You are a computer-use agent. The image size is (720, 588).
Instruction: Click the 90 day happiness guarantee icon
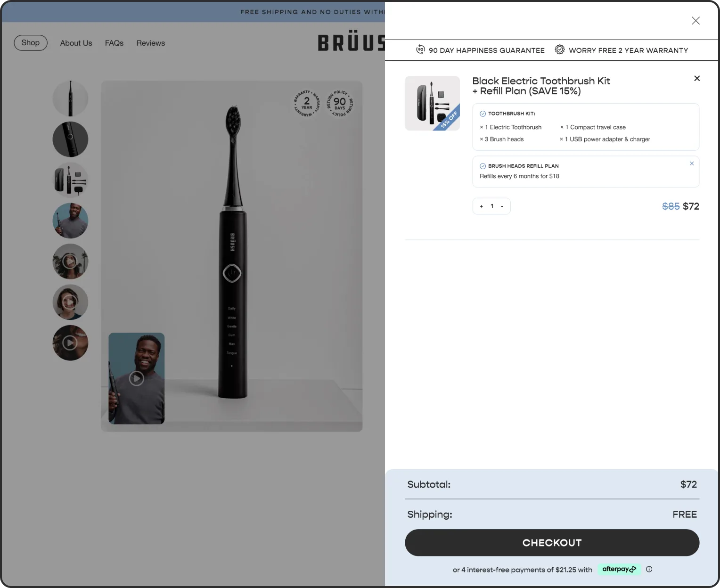(x=420, y=49)
